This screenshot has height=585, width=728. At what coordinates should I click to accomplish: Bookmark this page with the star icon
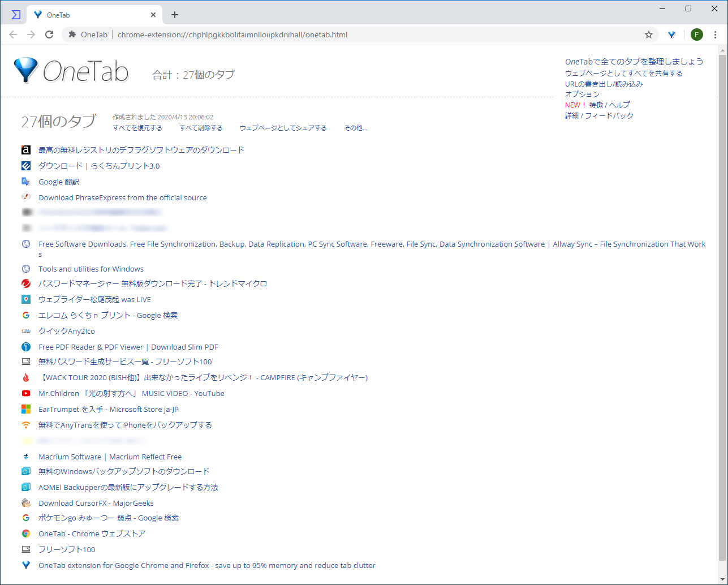coord(649,35)
